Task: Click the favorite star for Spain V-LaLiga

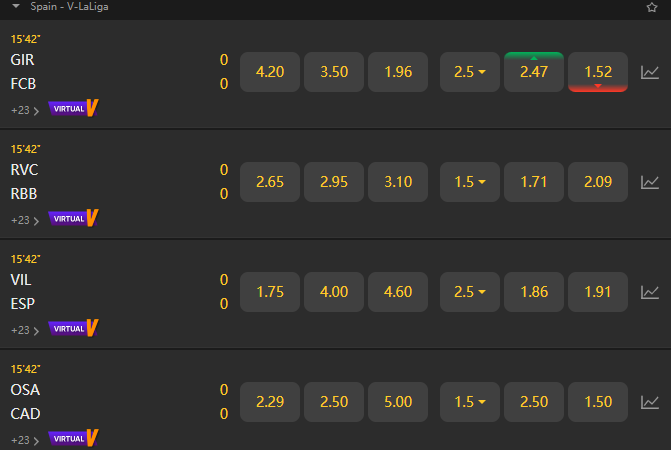Action: pyautogui.click(x=652, y=6)
